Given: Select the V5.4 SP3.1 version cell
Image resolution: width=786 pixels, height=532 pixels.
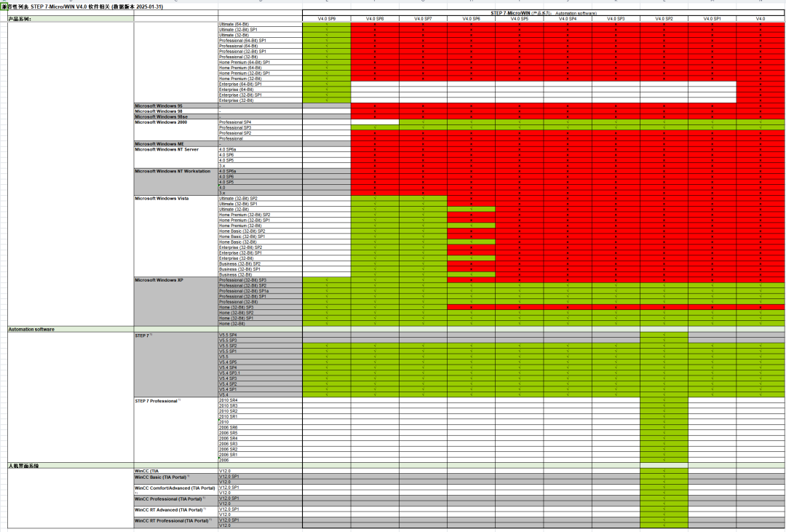Looking at the screenshot, I should tap(260, 373).
